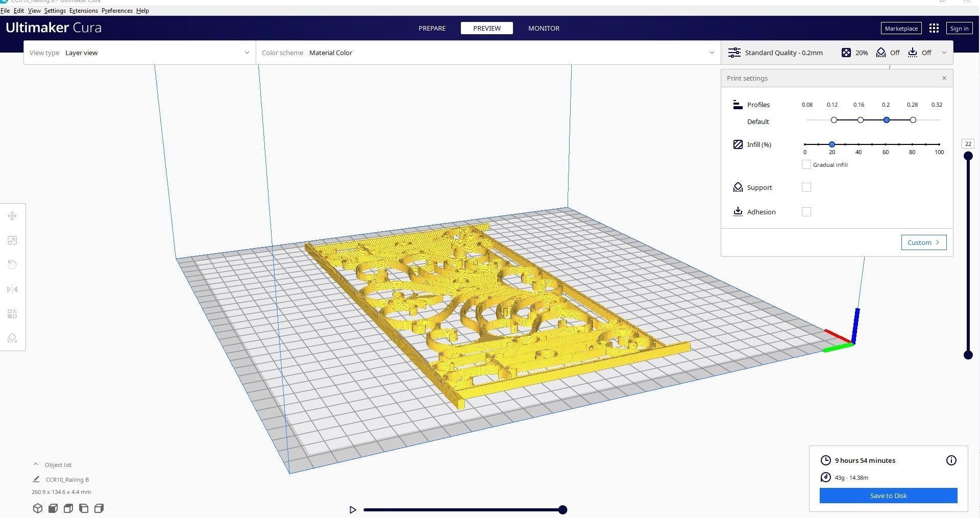Click the print info circle icon

coord(951,460)
